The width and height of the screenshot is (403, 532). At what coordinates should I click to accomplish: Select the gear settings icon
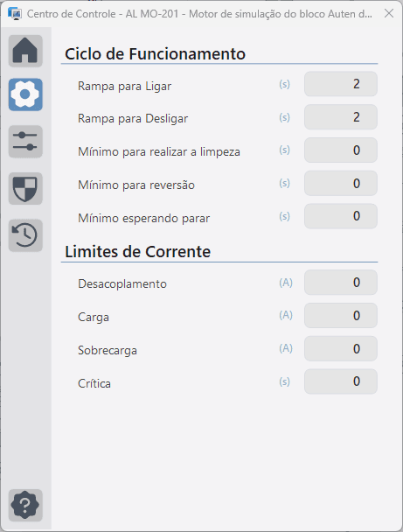[x=25, y=94]
